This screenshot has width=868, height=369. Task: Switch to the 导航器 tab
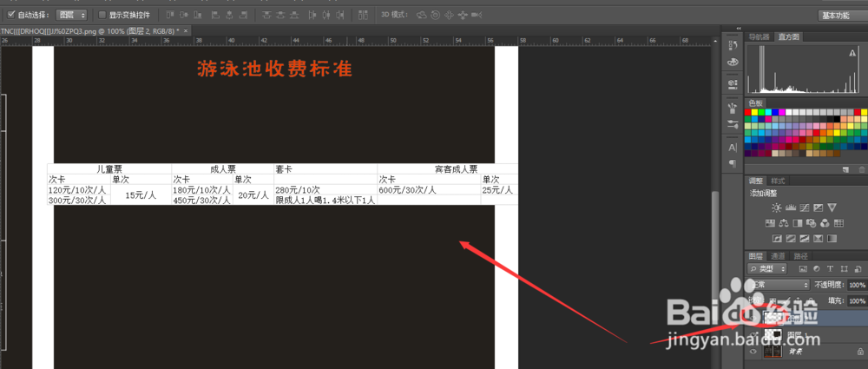(759, 37)
